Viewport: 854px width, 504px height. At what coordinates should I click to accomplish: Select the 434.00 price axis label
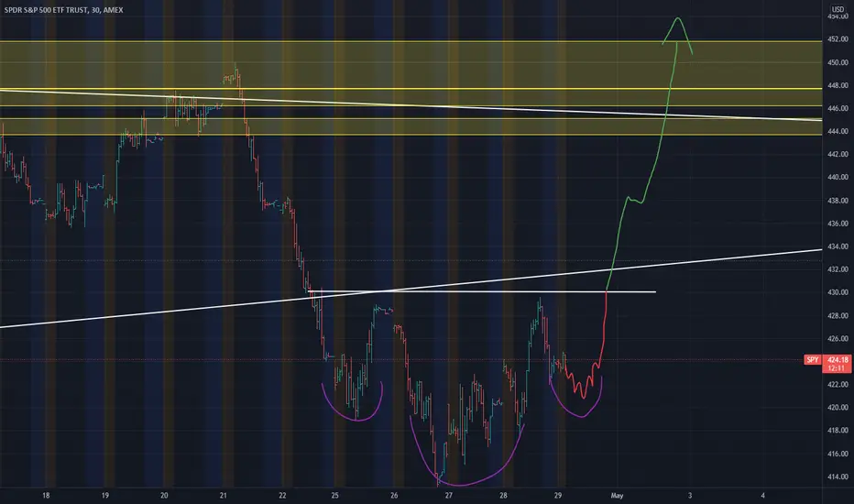pos(838,247)
